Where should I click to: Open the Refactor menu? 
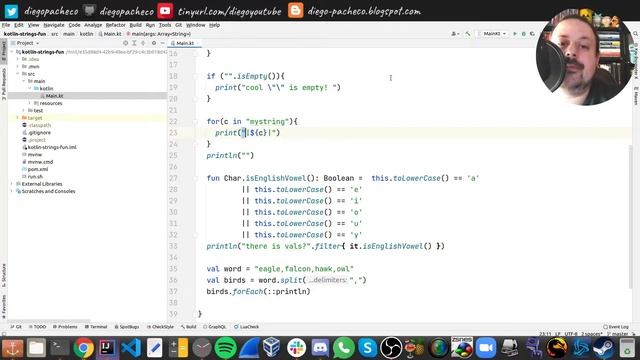[116, 25]
